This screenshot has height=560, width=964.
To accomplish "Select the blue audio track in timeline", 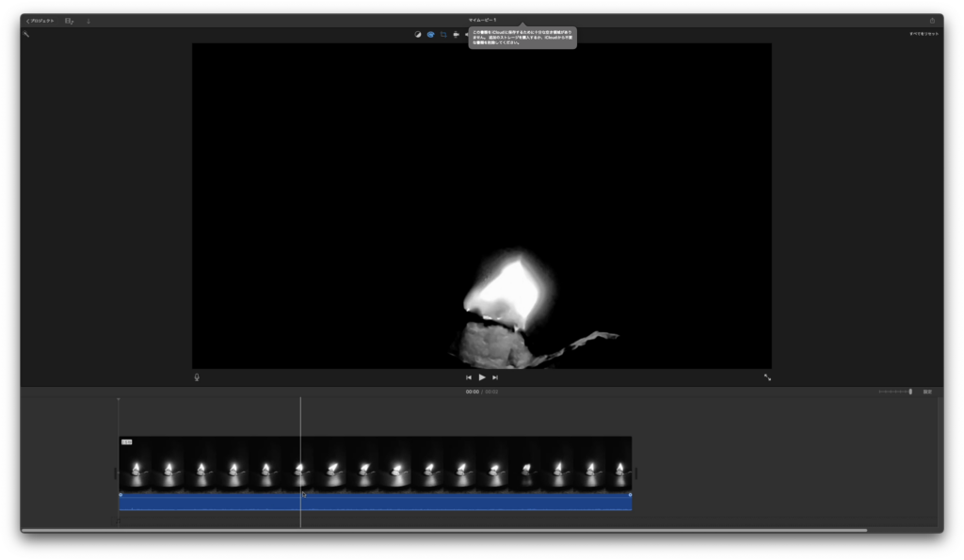I will [x=377, y=504].
